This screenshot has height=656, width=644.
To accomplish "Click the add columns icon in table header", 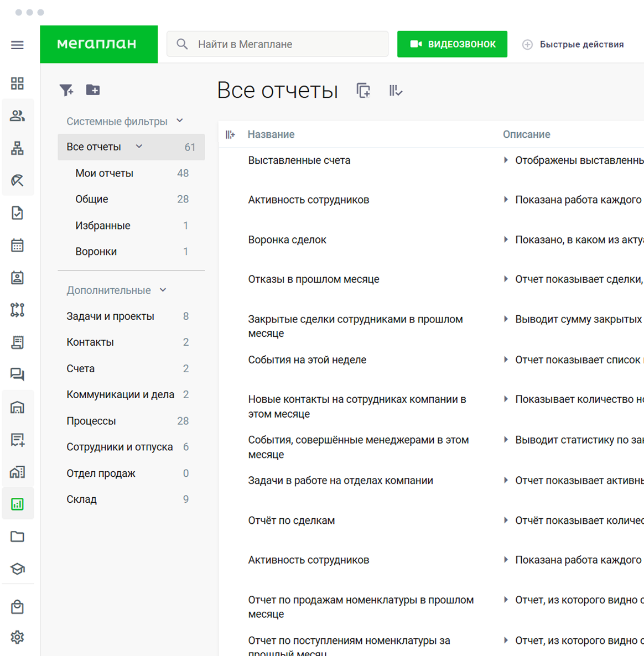I will (x=230, y=134).
